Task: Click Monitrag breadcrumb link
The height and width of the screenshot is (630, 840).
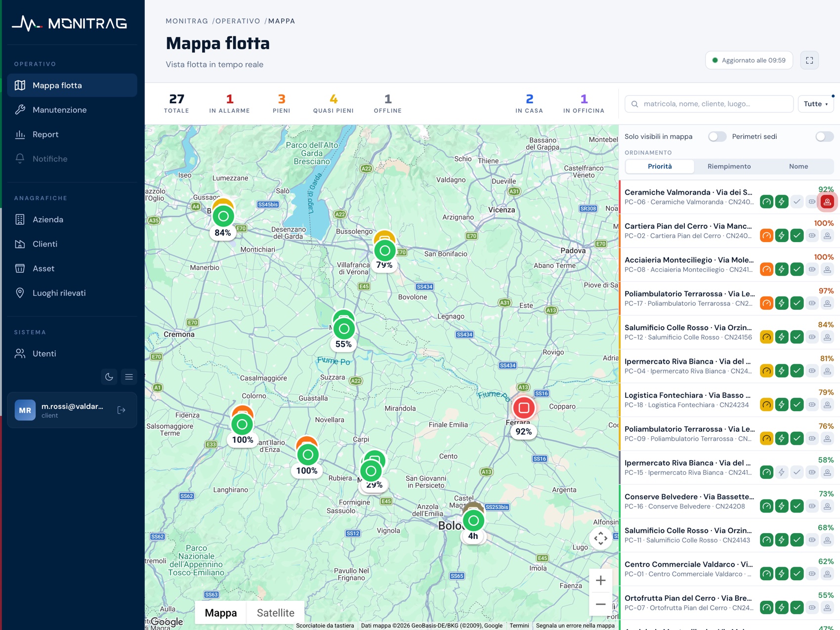Action: [187, 21]
